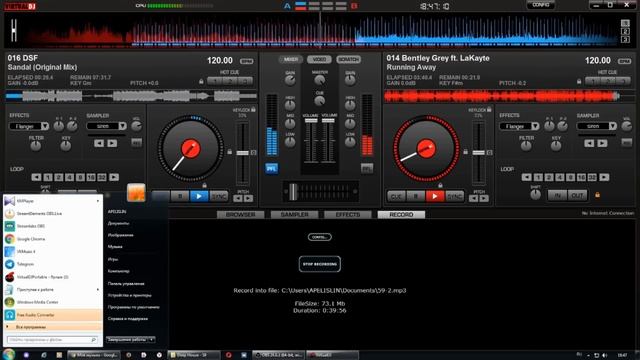Toggle lock below left jog wheel
This screenshot has width=640, height=360.
point(204,185)
